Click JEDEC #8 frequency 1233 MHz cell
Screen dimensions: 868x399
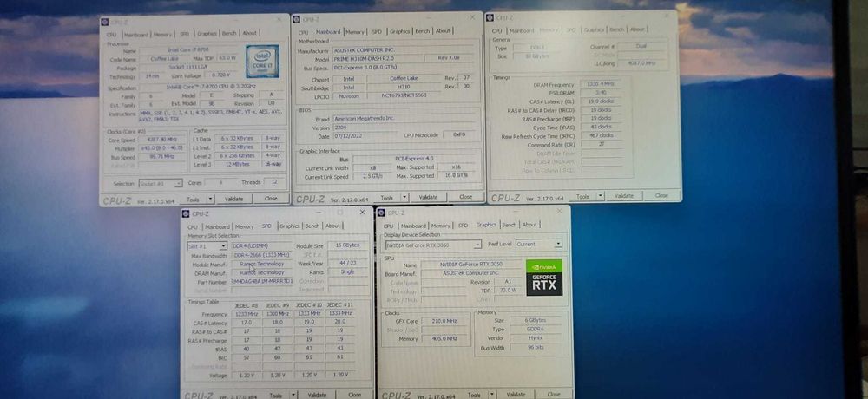coord(247,313)
